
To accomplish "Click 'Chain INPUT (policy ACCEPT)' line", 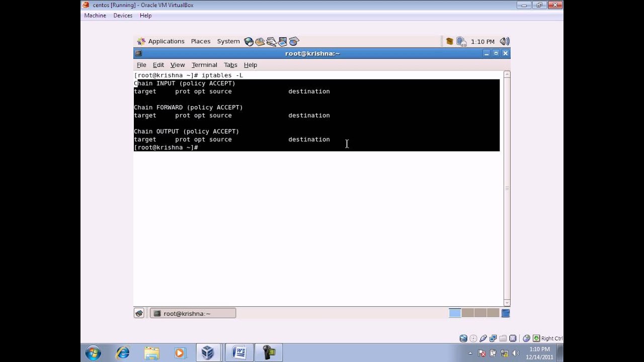I will coord(184,83).
